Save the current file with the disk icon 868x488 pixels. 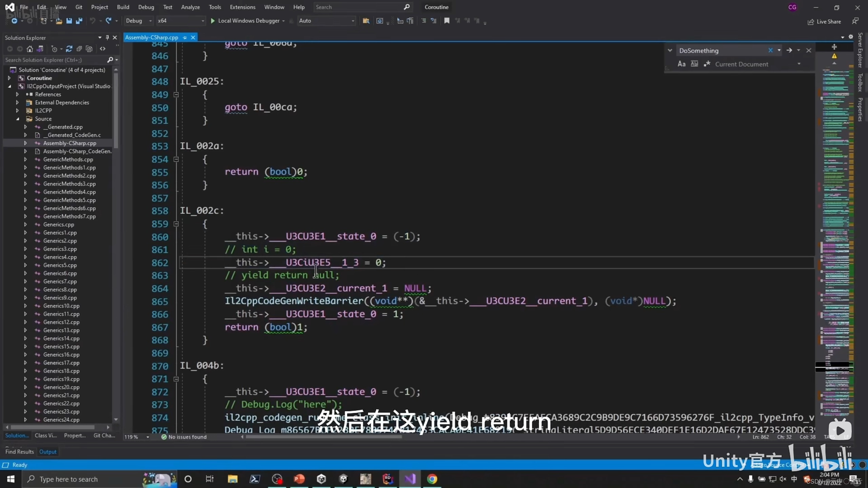[69, 21]
